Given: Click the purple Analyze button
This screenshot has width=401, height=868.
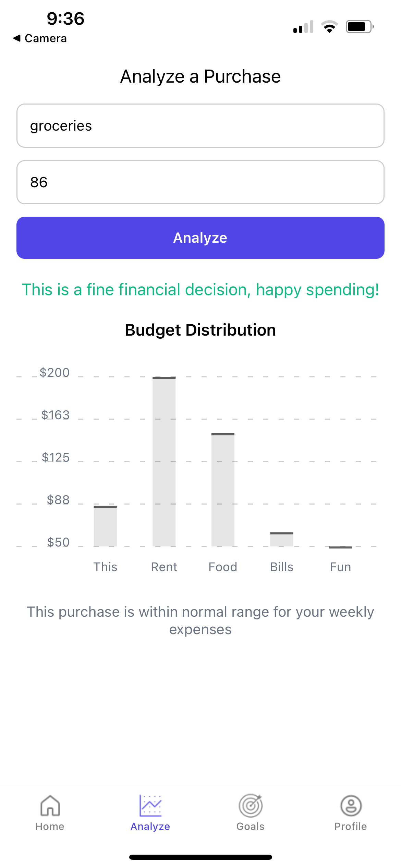Looking at the screenshot, I should (x=200, y=238).
